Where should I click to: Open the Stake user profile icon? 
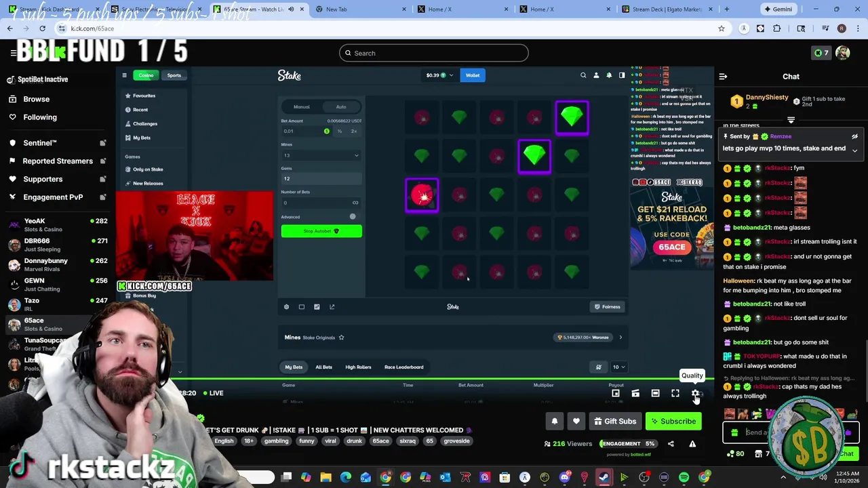[x=596, y=75]
